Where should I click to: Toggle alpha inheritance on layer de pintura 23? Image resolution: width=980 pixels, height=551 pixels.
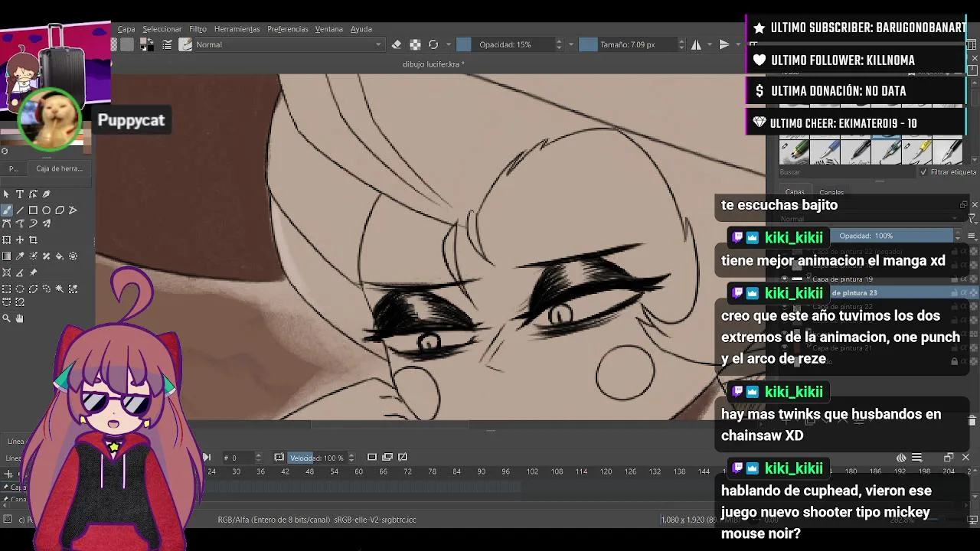[x=964, y=292]
